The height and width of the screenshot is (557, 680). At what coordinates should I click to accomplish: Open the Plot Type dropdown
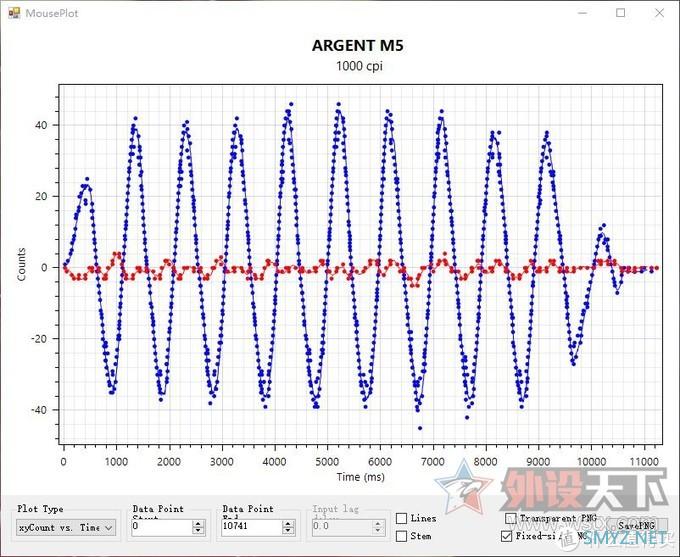(66, 528)
